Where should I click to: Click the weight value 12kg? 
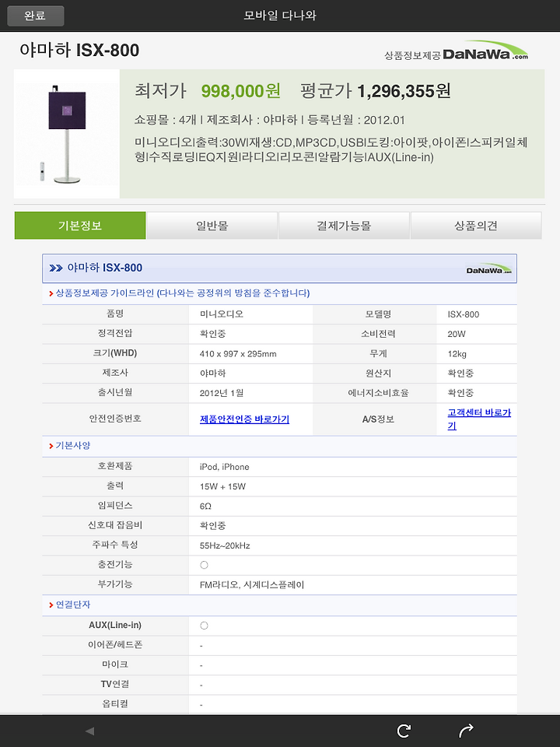(457, 354)
